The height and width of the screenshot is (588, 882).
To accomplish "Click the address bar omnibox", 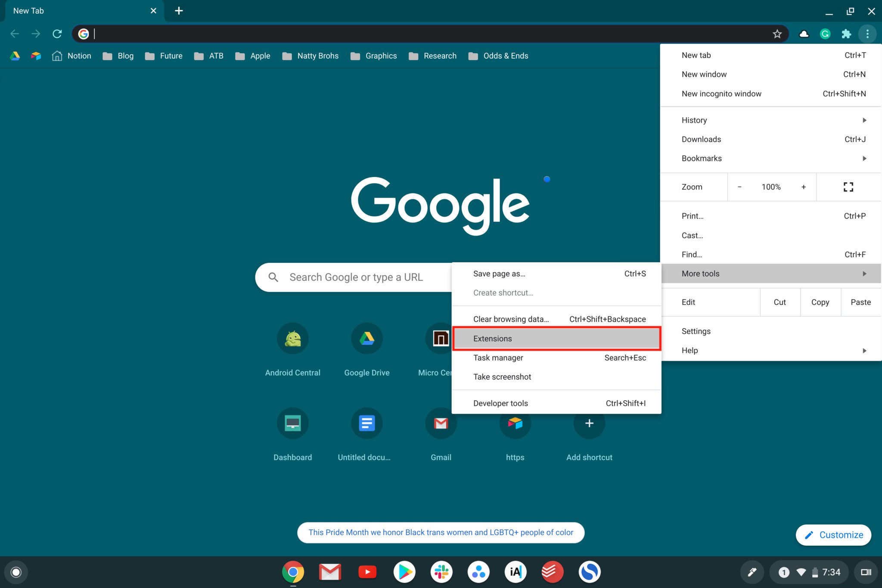I will 431,34.
